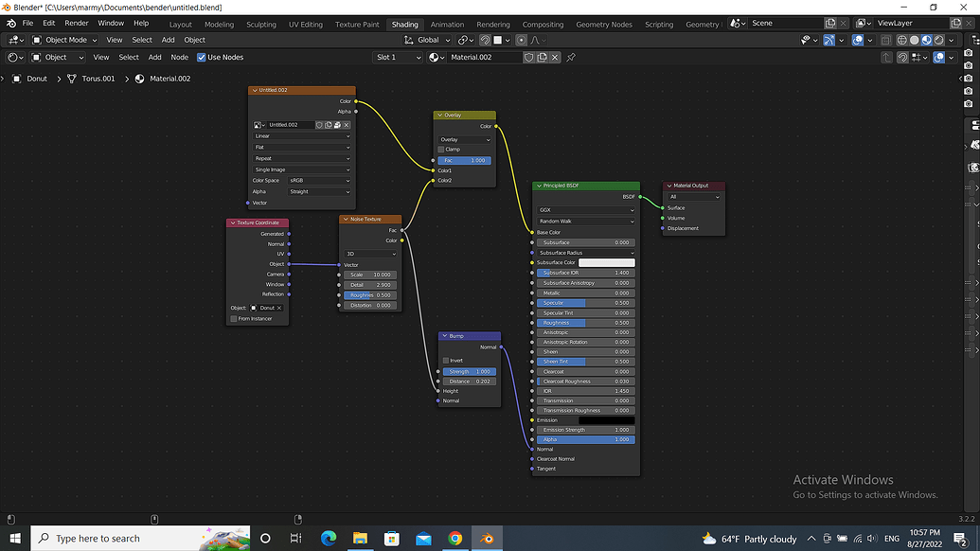Click Torus.001 in the breadcrumb
Viewport: 980px width, 551px height.
pyautogui.click(x=98, y=79)
